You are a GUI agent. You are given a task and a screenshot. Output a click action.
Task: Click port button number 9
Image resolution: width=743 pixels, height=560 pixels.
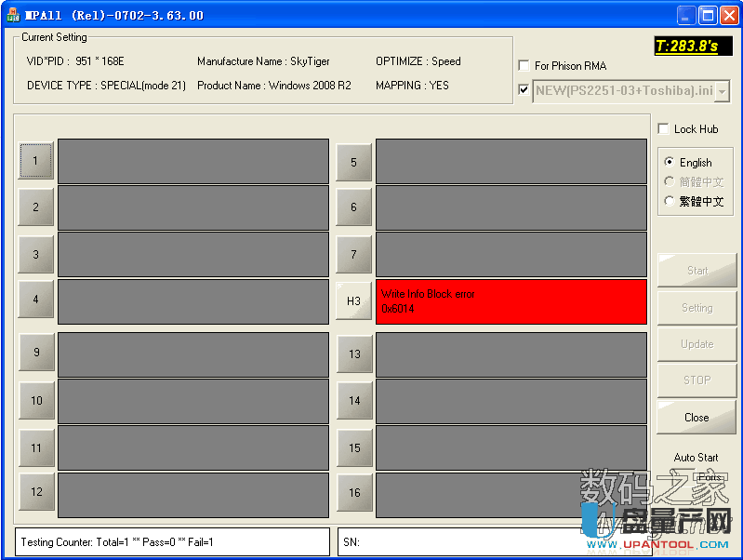point(36,353)
